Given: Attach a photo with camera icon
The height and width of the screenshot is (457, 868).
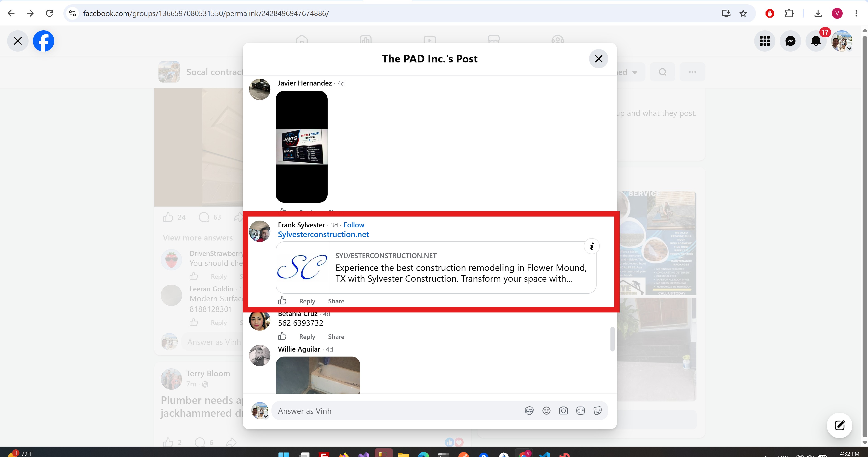Looking at the screenshot, I should click(x=563, y=411).
